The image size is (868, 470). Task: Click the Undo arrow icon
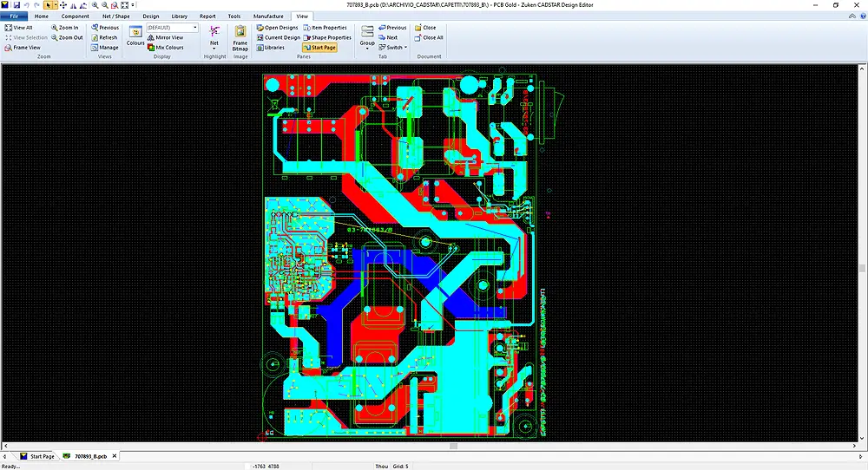27,5
